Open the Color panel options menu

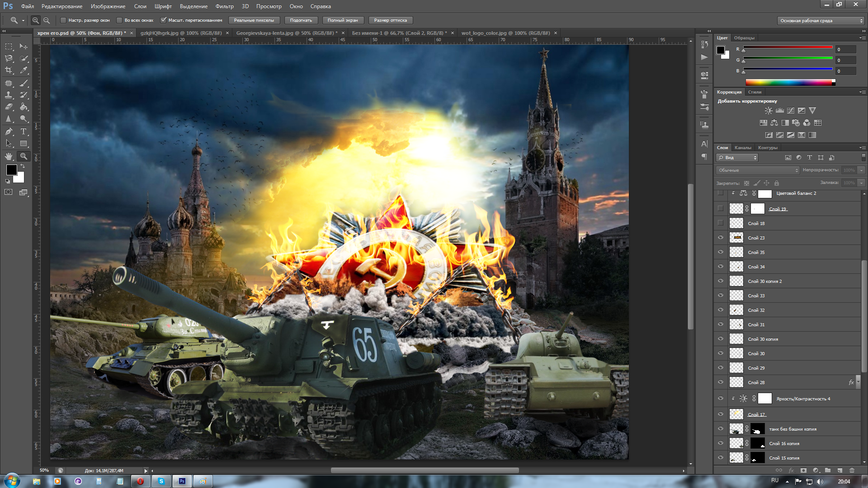(x=863, y=38)
